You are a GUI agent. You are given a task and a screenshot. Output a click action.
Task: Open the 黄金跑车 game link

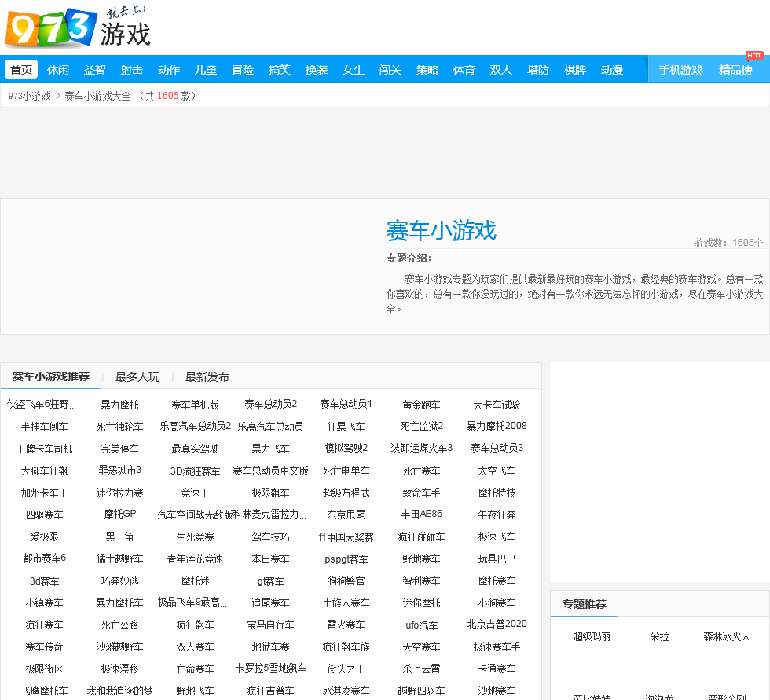[421, 405]
